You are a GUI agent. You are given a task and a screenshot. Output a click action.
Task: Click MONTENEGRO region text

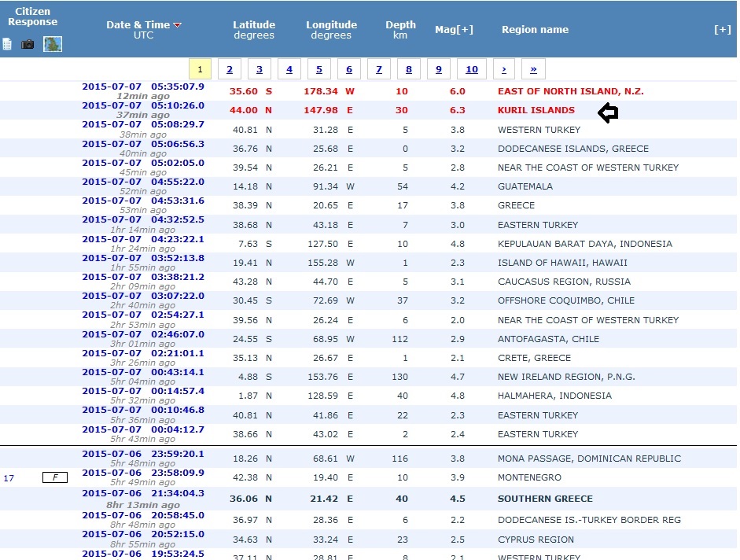(x=529, y=477)
